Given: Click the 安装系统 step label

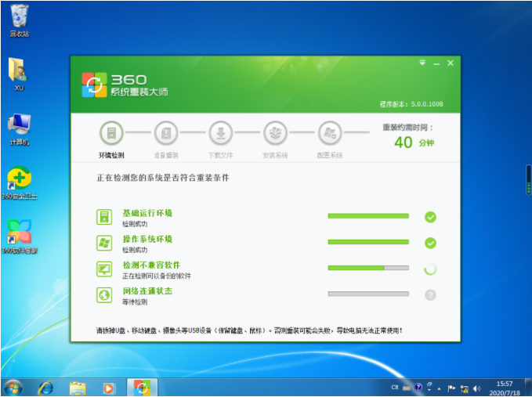Looking at the screenshot, I should click(275, 155).
